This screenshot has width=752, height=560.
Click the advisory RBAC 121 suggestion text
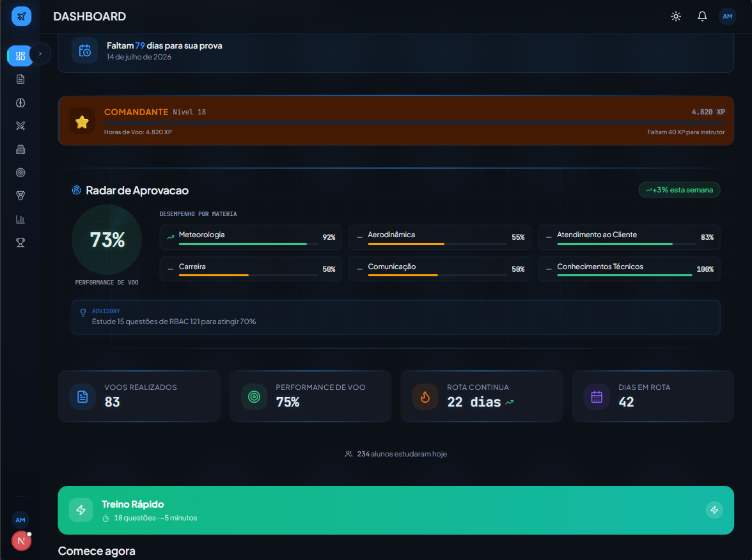coord(174,322)
